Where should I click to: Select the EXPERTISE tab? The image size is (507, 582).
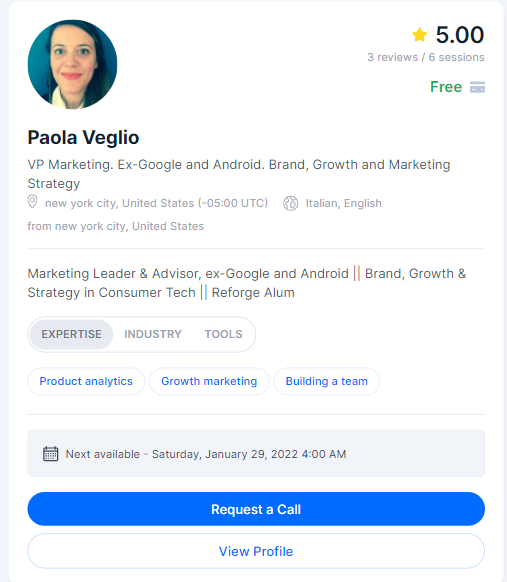pos(71,334)
